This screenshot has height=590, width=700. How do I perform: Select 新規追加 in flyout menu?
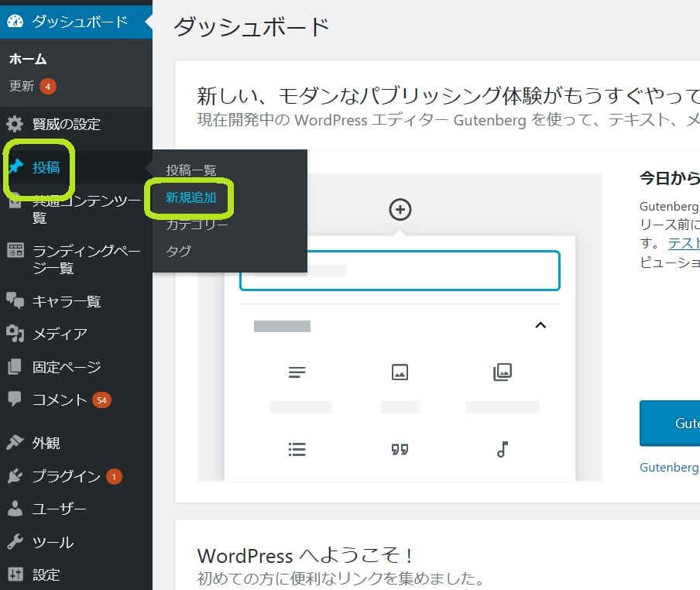pyautogui.click(x=191, y=197)
